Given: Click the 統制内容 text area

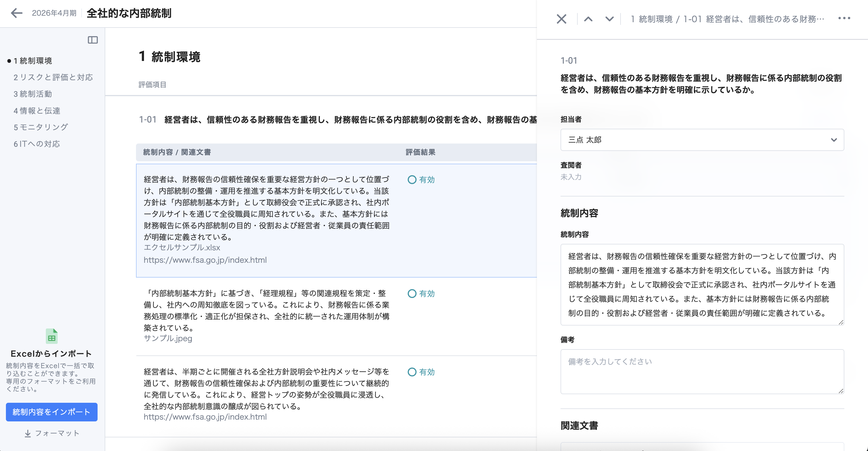Looking at the screenshot, I should (x=702, y=285).
